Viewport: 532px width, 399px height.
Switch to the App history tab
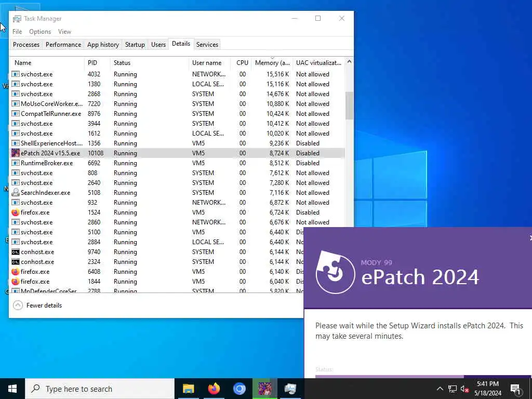pyautogui.click(x=103, y=45)
